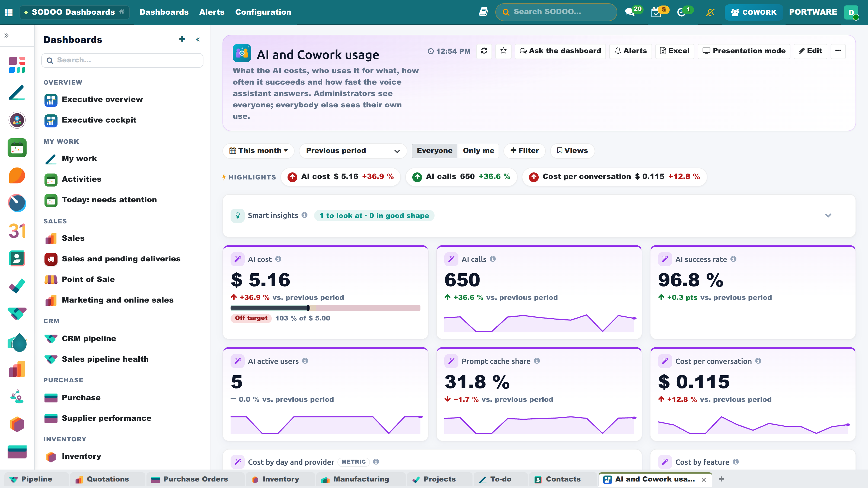This screenshot has height=488, width=868.
Task: Open the This month date dropdown
Action: 259,150
